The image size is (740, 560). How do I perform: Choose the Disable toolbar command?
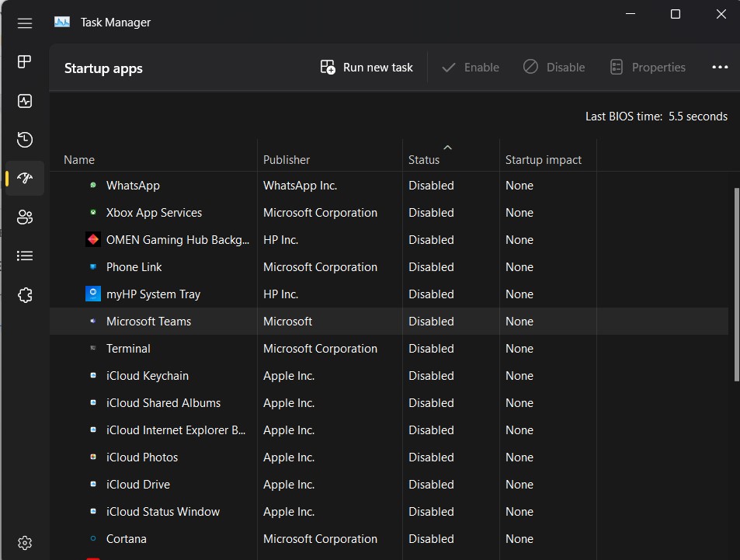tap(554, 67)
